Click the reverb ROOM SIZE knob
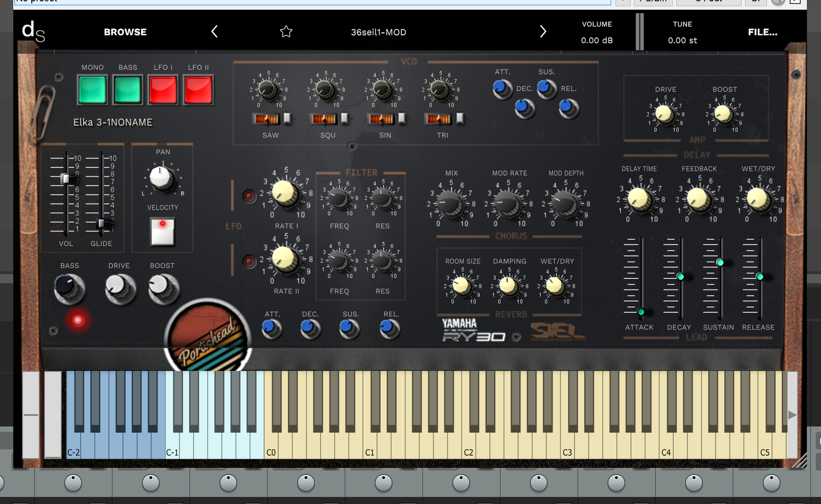 pos(462,286)
